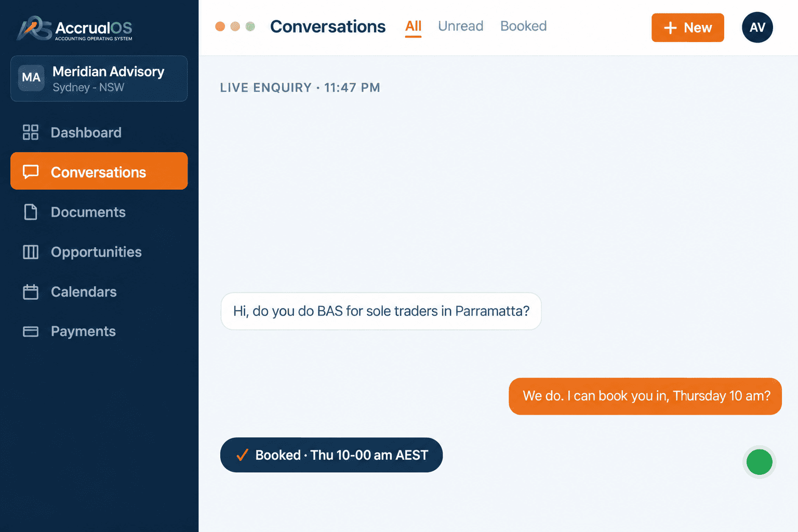798x532 pixels.
Task: Click the green online status dot
Action: coord(759,462)
